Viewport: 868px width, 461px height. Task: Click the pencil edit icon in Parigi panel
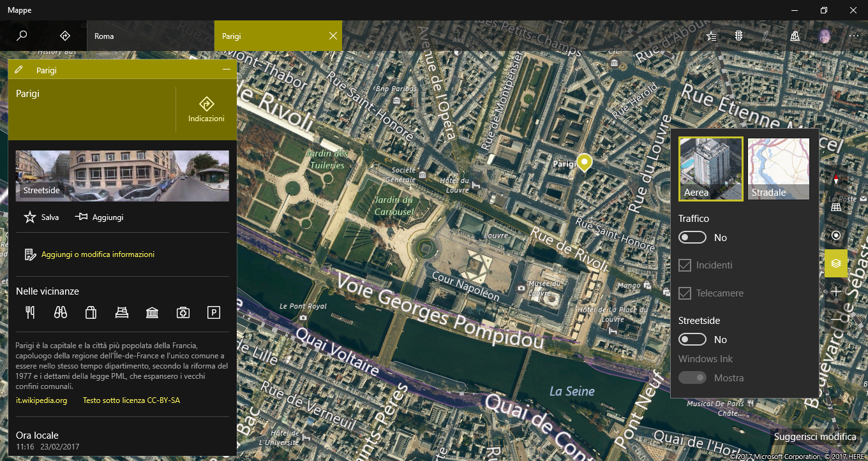[19, 70]
